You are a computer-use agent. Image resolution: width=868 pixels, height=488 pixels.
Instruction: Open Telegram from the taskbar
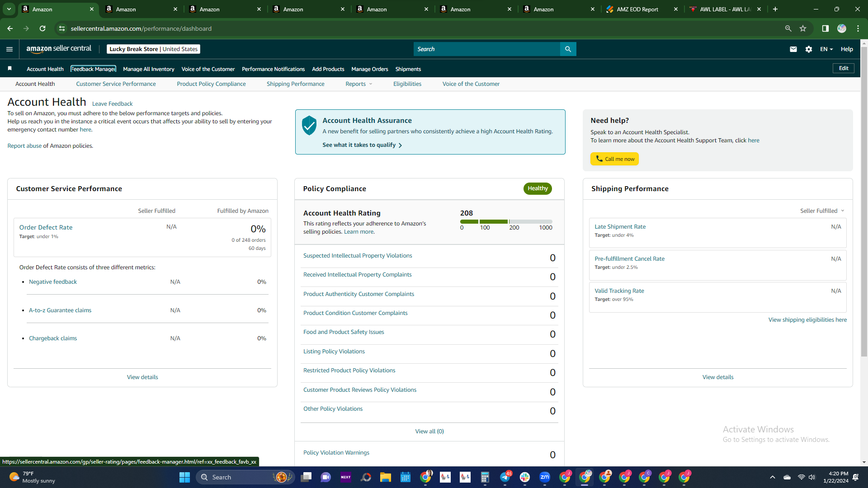coord(505,477)
